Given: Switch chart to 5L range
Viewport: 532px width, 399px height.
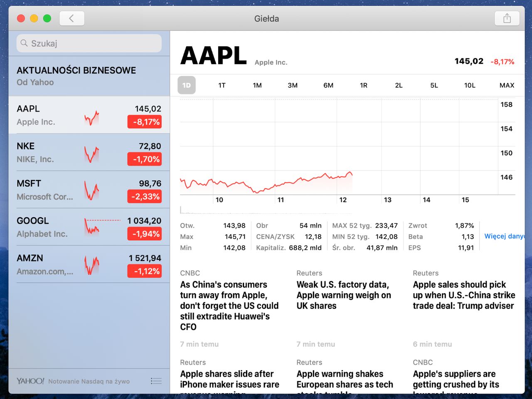Looking at the screenshot, I should point(434,85).
